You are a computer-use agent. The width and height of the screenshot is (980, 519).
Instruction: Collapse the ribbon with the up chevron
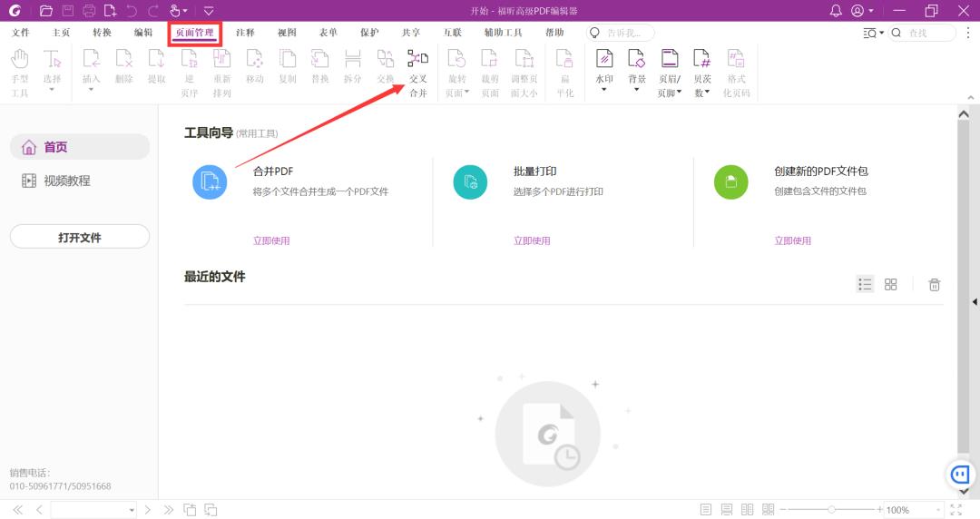pyautogui.click(x=971, y=98)
